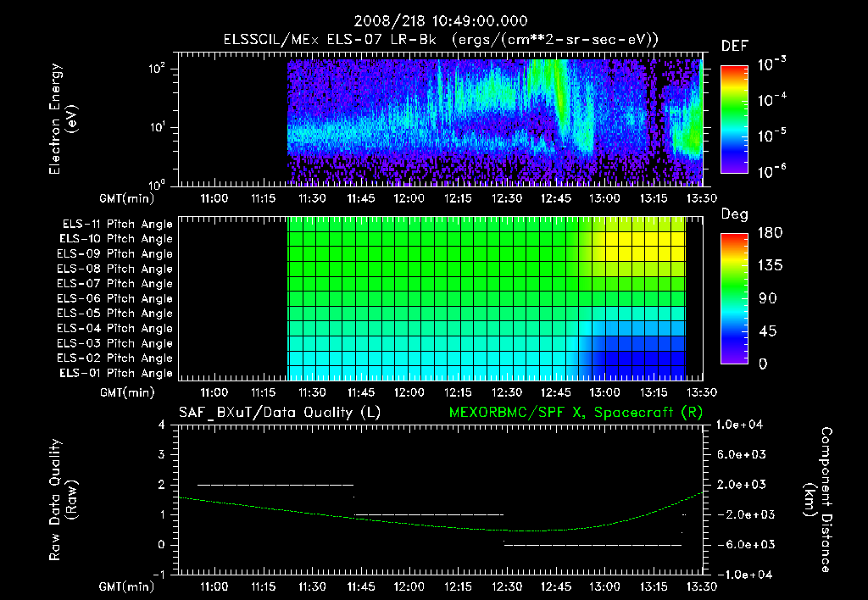The width and height of the screenshot is (868, 600).
Task: Click GMT(min) label under the pitch angle panel
Action: [127, 392]
